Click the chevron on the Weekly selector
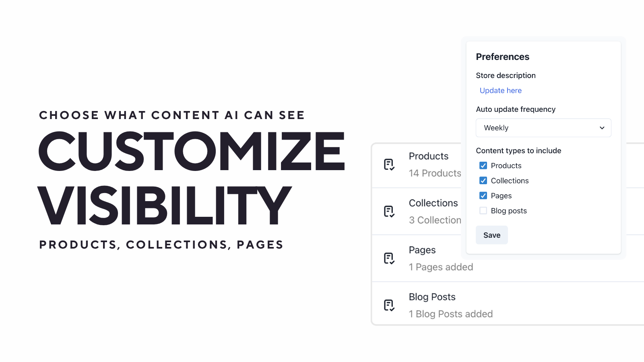 [602, 128]
